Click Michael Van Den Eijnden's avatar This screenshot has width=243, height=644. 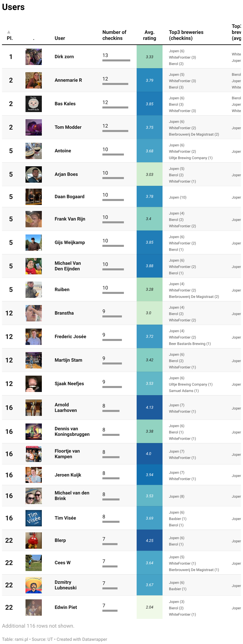coord(33,266)
